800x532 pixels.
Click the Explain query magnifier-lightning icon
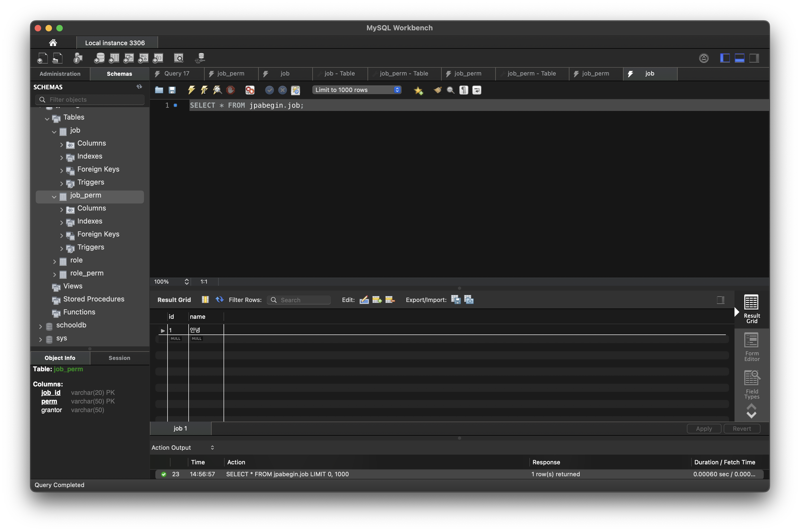[x=217, y=90]
